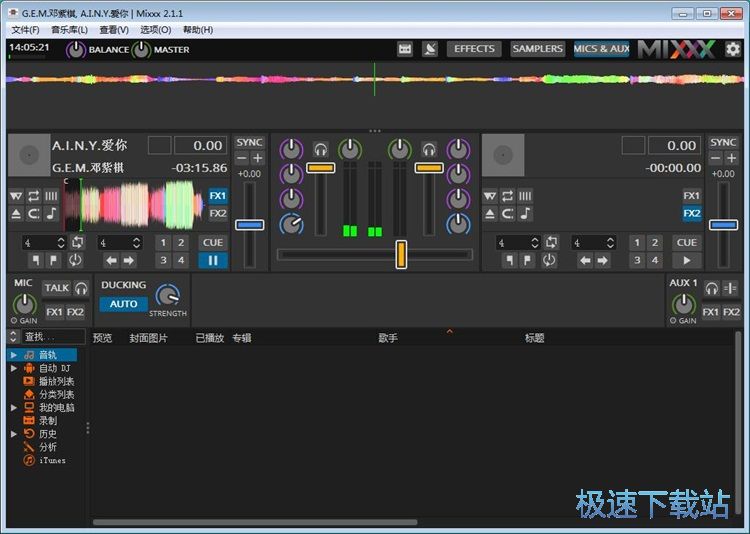Click the broadcast antenna icon in top bar
750x534 pixels.
pyautogui.click(x=430, y=49)
